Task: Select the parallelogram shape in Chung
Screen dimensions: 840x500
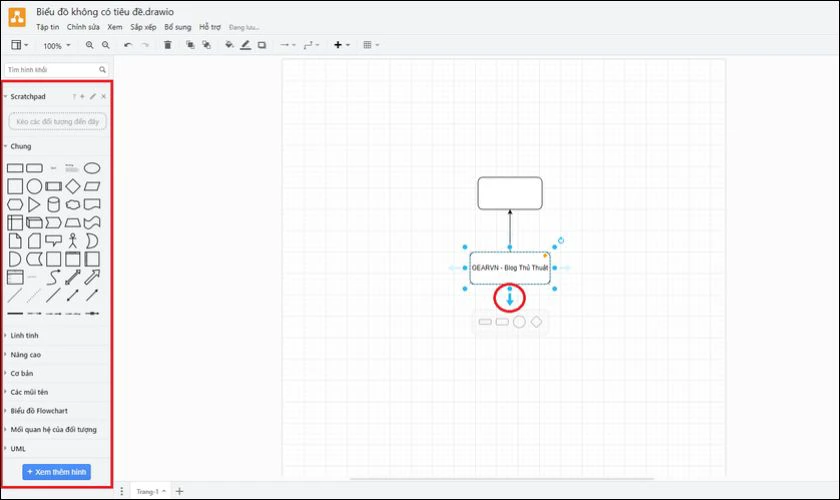Action: pos(92,186)
